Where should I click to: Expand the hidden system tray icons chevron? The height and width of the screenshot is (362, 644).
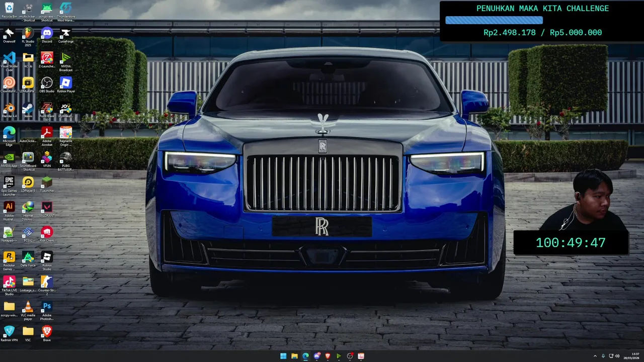click(x=595, y=356)
